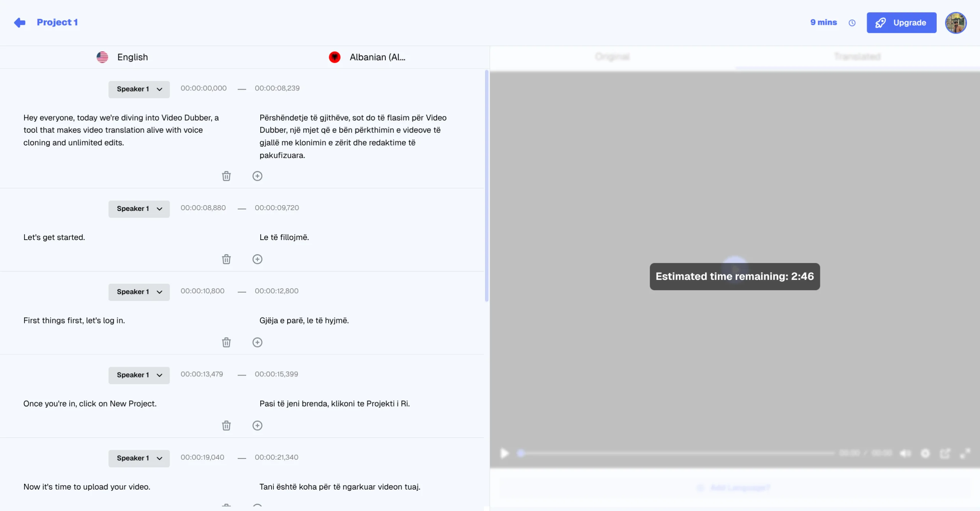Open Speaker 1 dropdown for the first segment
980x511 pixels.
pyautogui.click(x=139, y=89)
